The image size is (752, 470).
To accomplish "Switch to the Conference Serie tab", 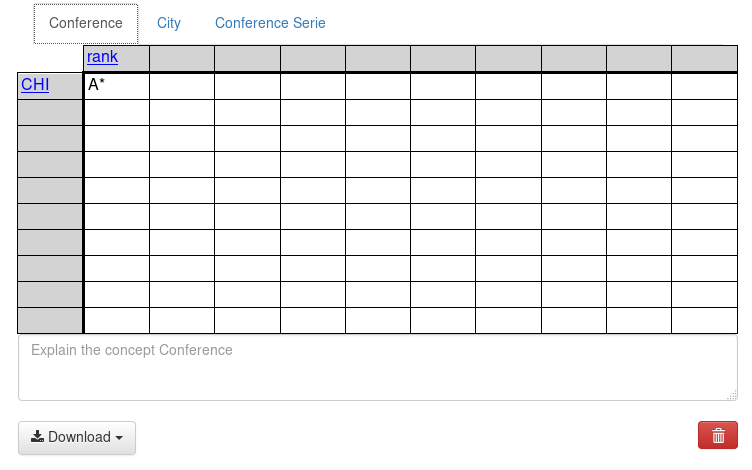I will (270, 23).
